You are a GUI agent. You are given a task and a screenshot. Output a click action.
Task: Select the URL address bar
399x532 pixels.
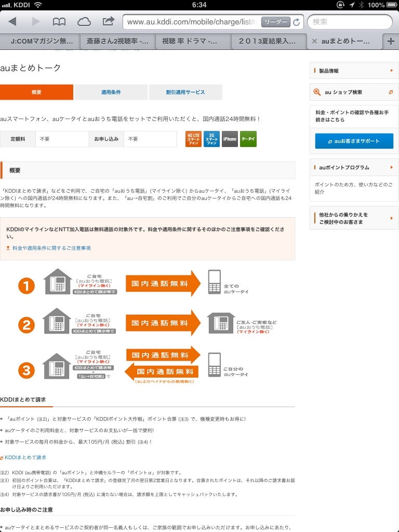pos(192,22)
